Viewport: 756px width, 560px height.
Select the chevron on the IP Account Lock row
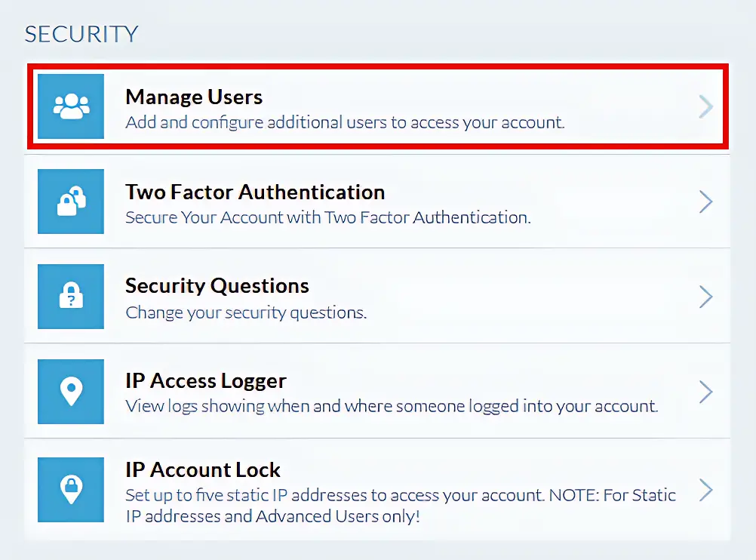(x=705, y=490)
